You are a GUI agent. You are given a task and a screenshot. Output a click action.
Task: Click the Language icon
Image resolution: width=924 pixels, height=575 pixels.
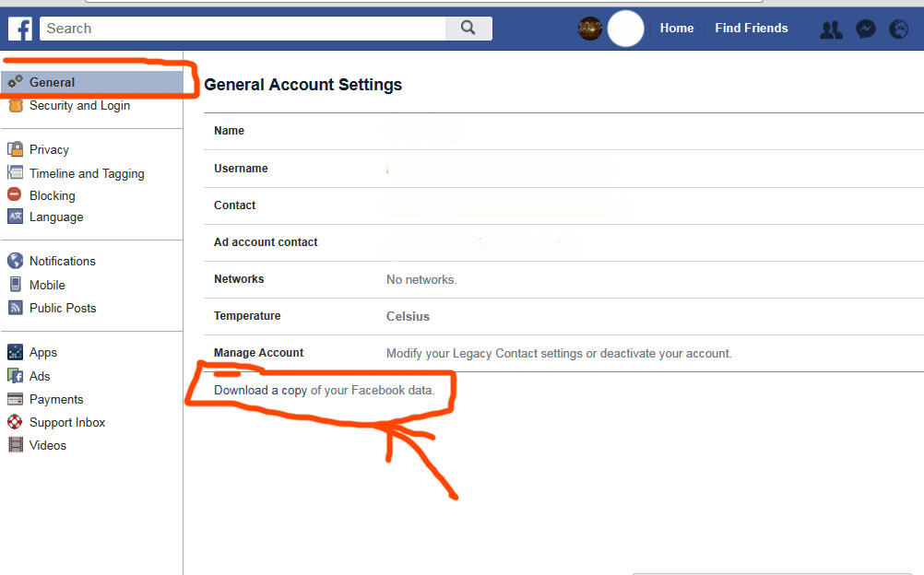(16, 217)
